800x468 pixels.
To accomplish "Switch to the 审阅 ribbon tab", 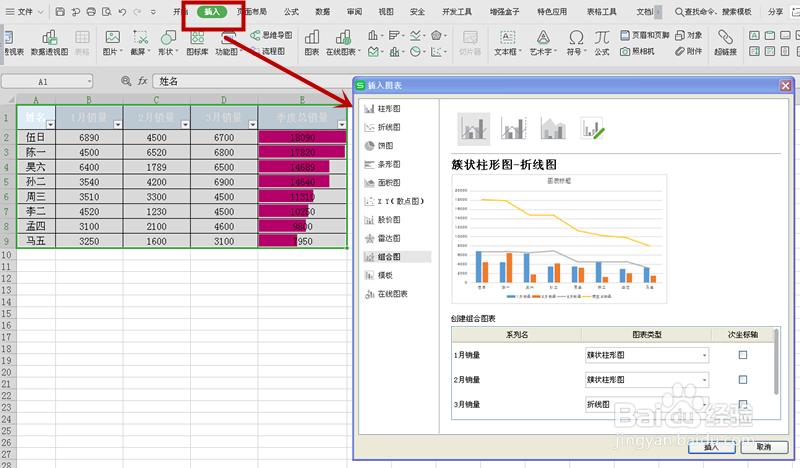I will pos(354,11).
